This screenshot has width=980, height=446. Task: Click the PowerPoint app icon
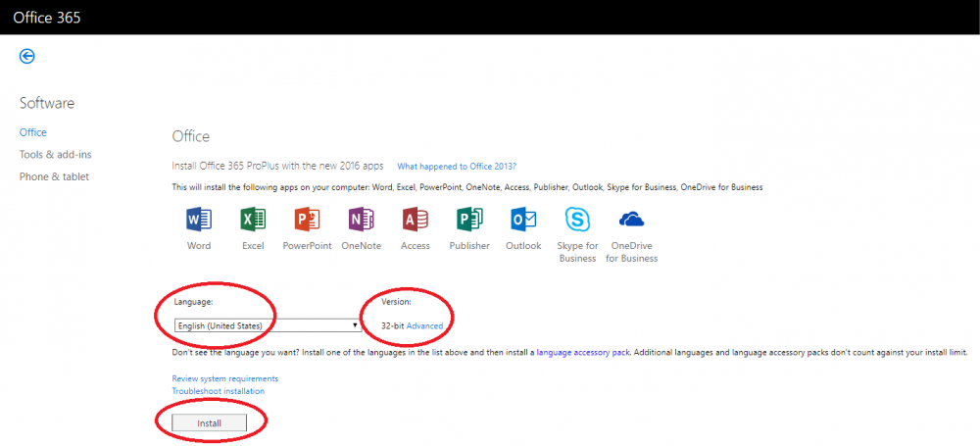tap(307, 220)
